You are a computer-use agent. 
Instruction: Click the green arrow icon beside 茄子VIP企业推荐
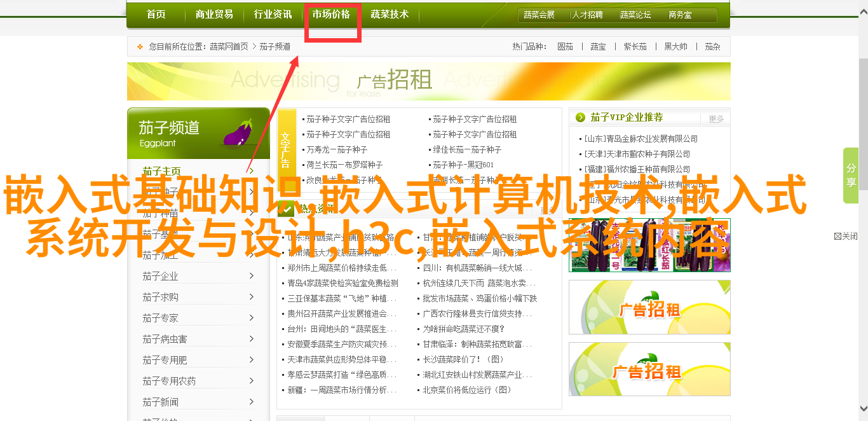click(x=580, y=118)
